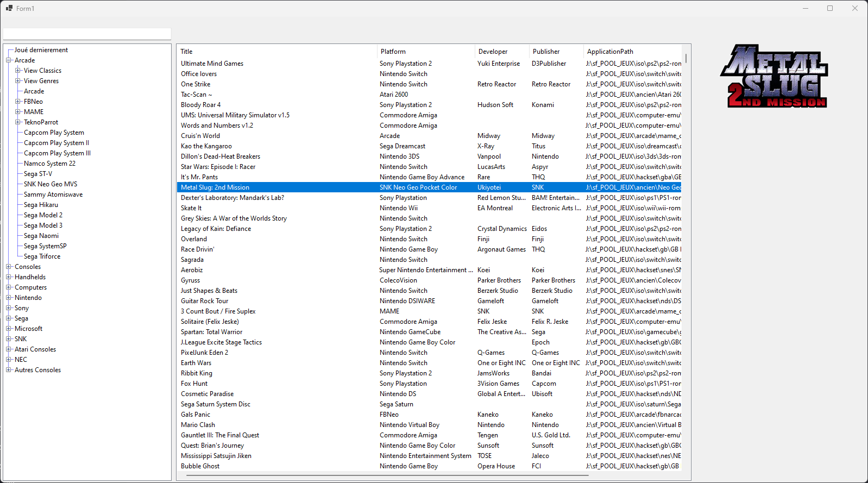Expand the MAME tree node
The height and width of the screenshot is (483, 868).
pos(18,112)
